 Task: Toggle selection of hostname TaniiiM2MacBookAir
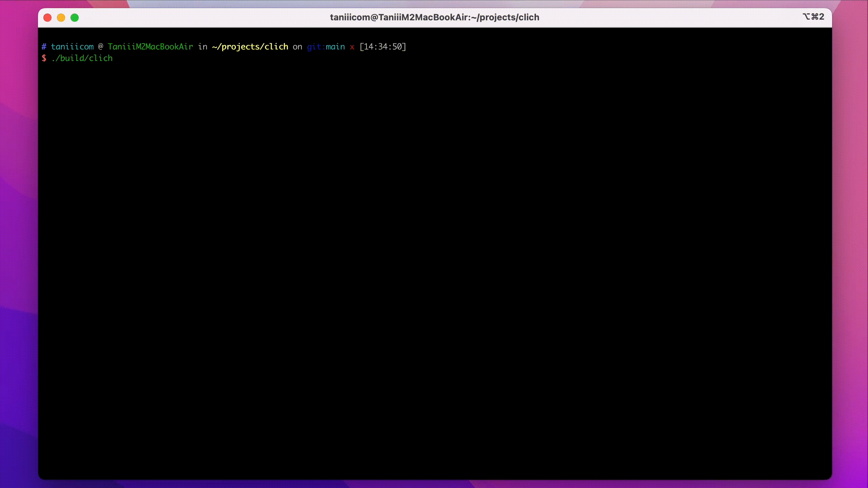tap(150, 46)
